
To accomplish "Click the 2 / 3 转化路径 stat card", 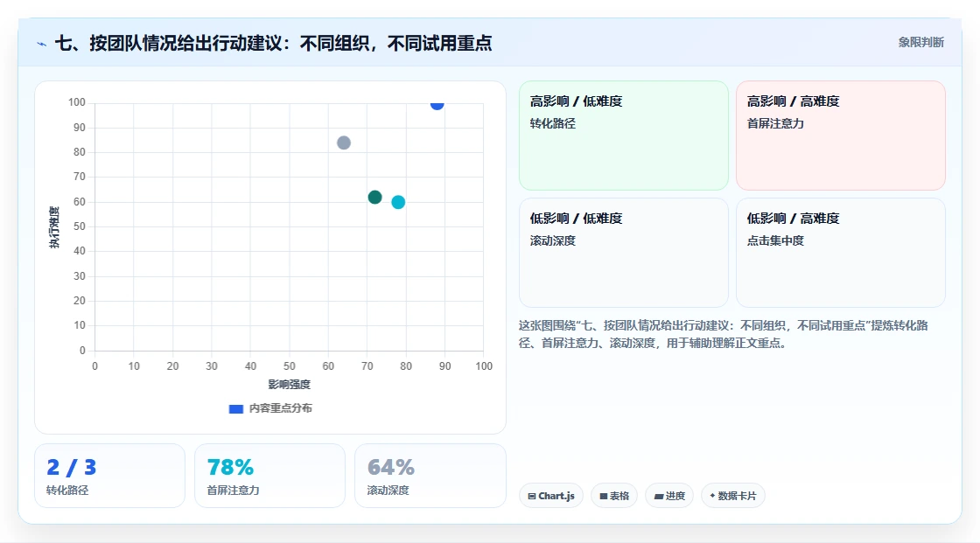I will (110, 477).
